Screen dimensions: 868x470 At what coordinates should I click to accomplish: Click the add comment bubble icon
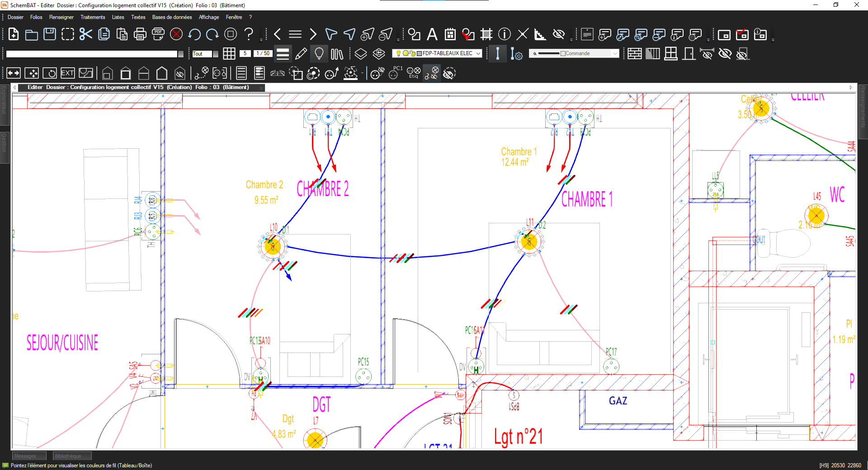coord(605,34)
